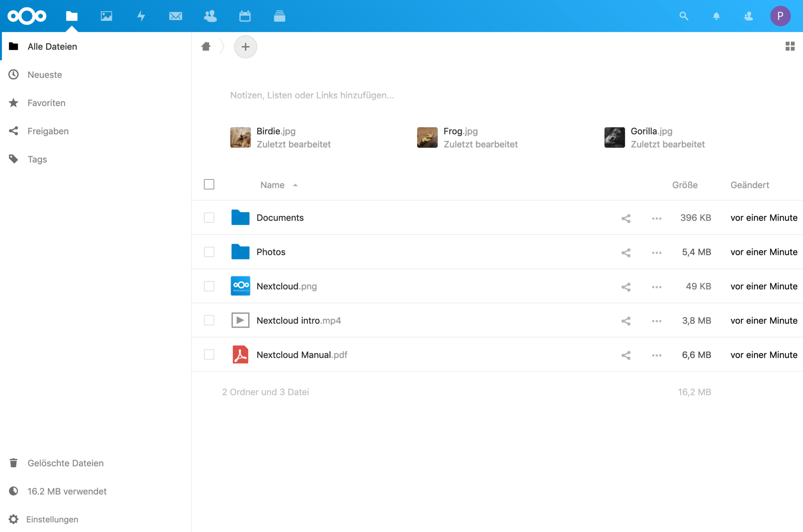
Task: Open Gelöschte Dateien
Action: 96,463
